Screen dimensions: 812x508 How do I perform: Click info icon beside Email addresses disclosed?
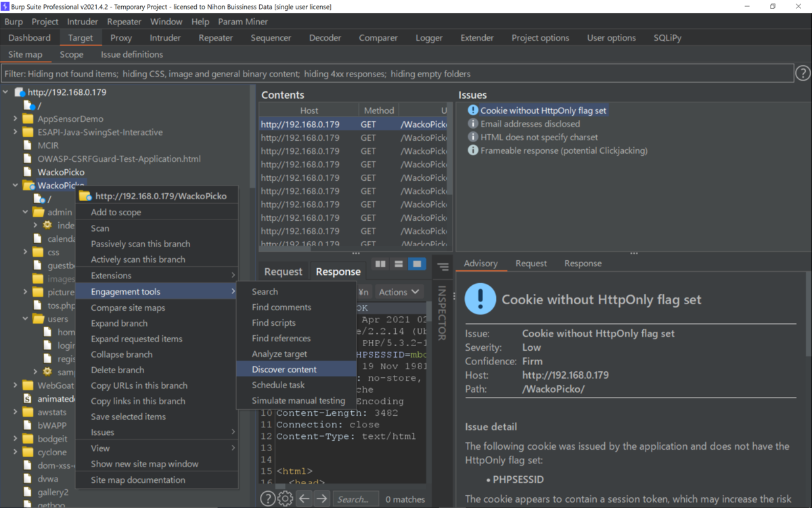[x=473, y=124]
